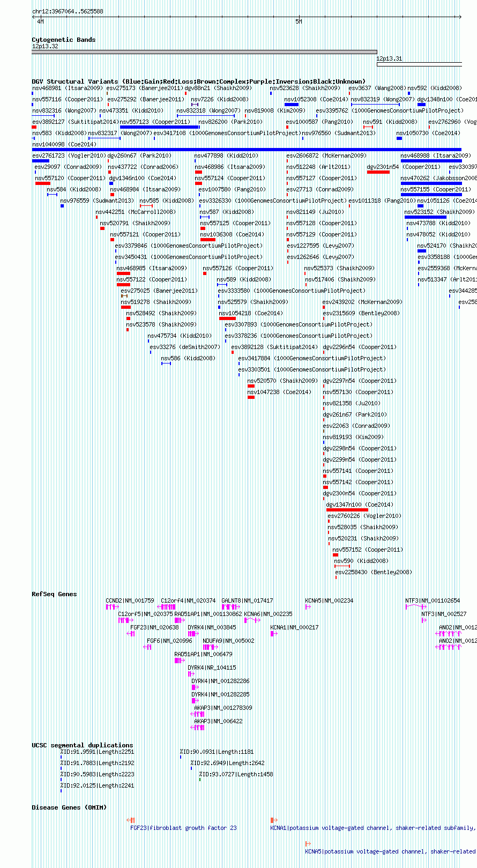Click the AKAP3|NM_001278309 gene label
Image resolution: width=477 pixels, height=868 pixels.
[223, 708]
